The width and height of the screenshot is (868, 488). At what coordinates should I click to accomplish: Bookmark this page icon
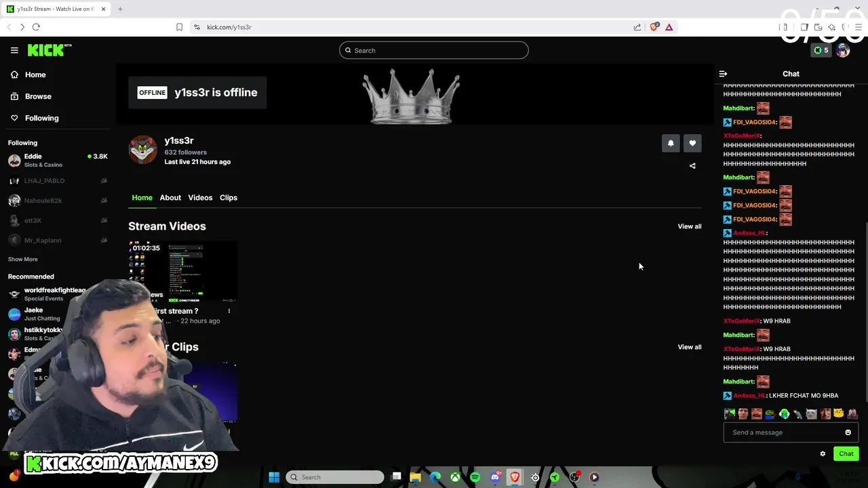pos(179,27)
